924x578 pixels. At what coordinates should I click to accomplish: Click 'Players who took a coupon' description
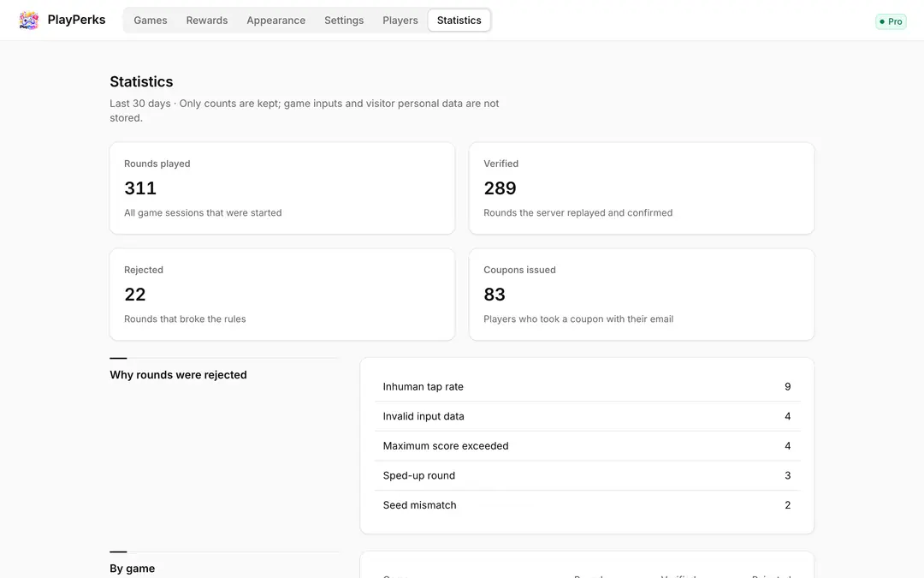(578, 319)
